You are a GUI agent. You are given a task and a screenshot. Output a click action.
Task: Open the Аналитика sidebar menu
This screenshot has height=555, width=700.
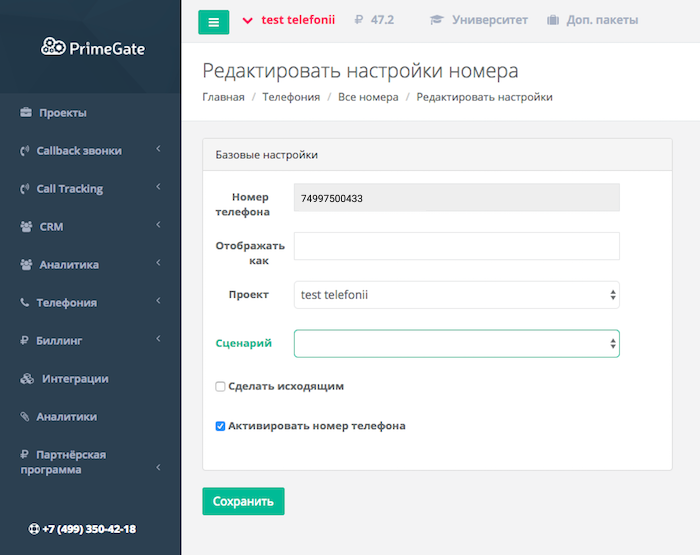coord(69,265)
